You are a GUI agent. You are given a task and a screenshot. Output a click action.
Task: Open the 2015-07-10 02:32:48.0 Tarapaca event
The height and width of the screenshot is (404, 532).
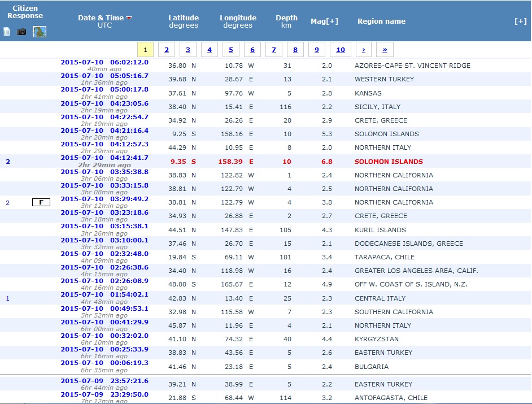click(104, 254)
